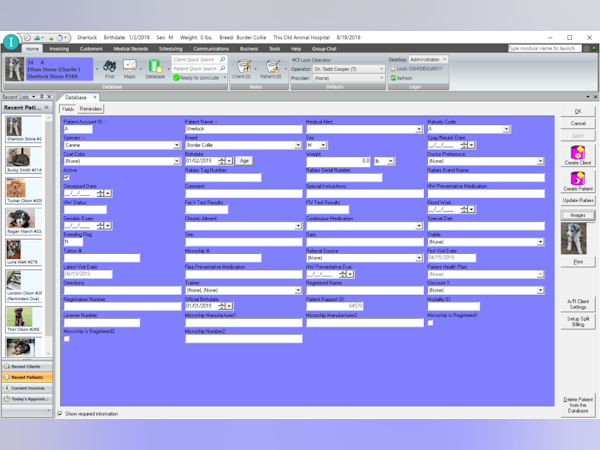Image resolution: width=600 pixels, height=450 pixels.
Task: Open the Maps tool
Action: click(130, 69)
